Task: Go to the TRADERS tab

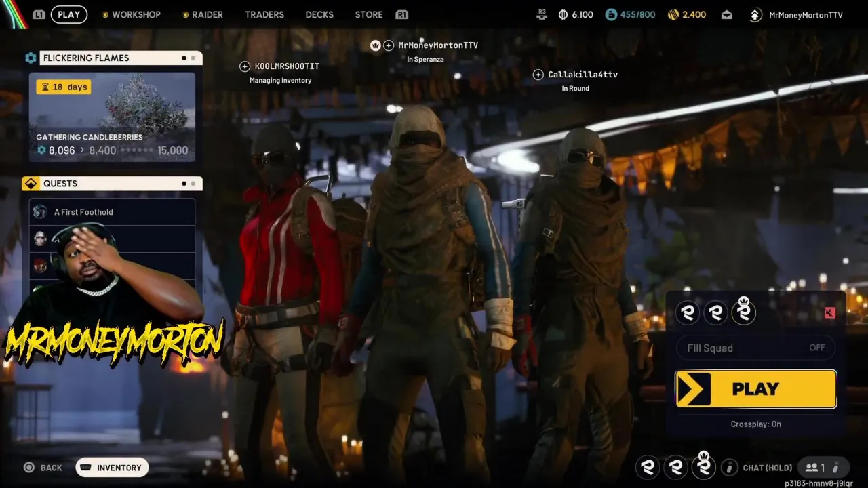Action: (264, 14)
